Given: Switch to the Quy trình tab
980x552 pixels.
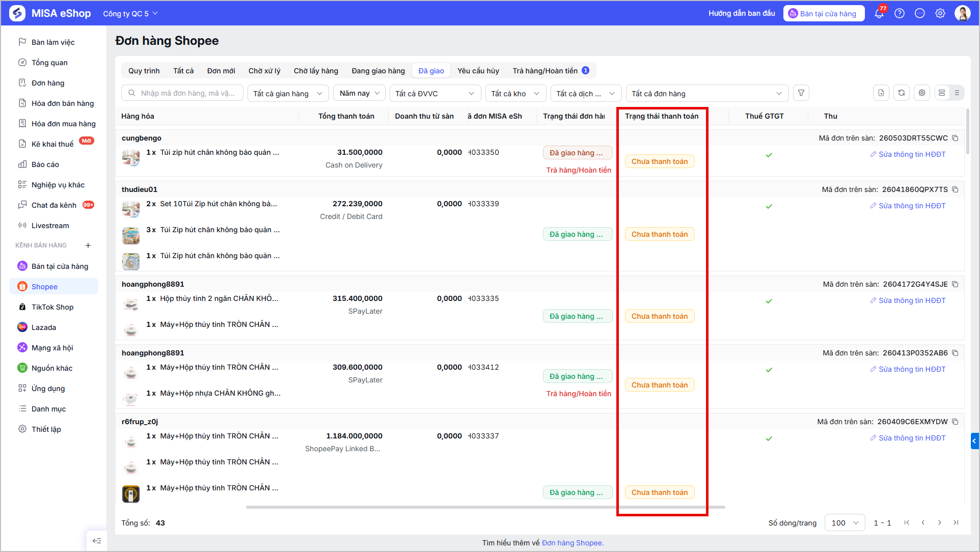Looking at the screenshot, I should click(144, 71).
